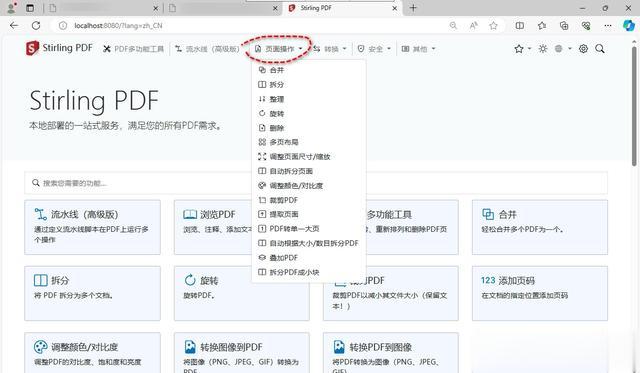The width and height of the screenshot is (640, 373).
Task: Open the language globe dropdown
Action: pyautogui.click(x=563, y=49)
